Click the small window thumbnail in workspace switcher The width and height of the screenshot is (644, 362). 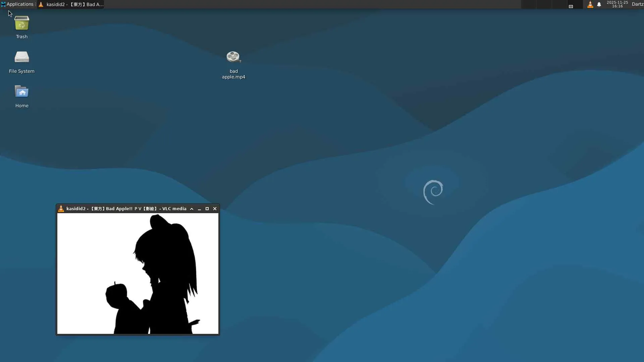pyautogui.click(x=571, y=6)
